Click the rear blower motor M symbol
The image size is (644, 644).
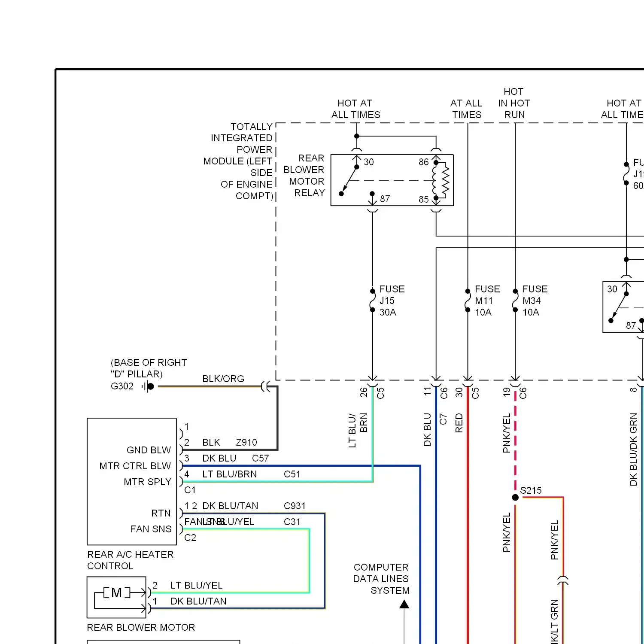click(117, 593)
